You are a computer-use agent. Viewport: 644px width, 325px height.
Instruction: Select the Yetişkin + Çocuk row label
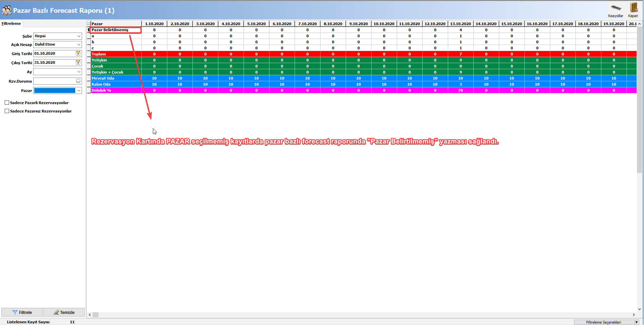(116, 72)
